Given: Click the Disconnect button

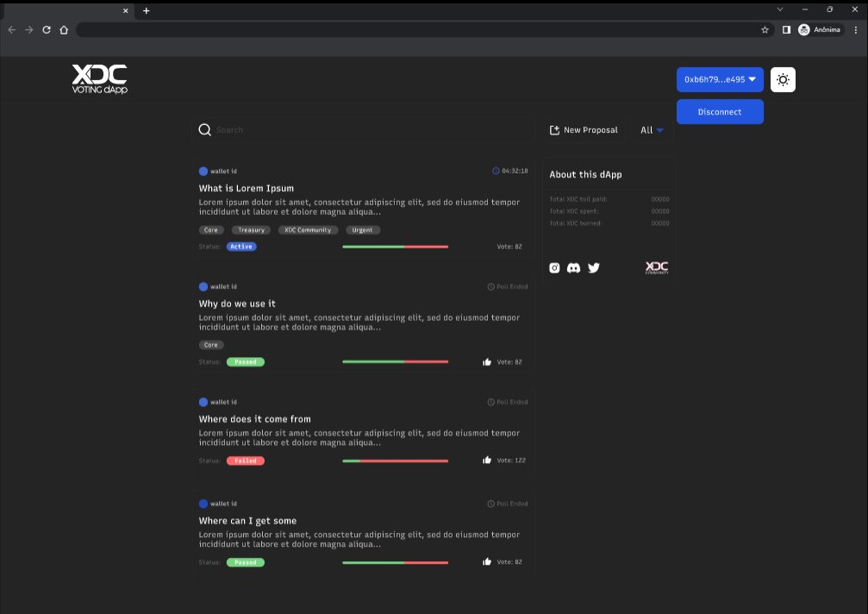Looking at the screenshot, I should point(720,111).
